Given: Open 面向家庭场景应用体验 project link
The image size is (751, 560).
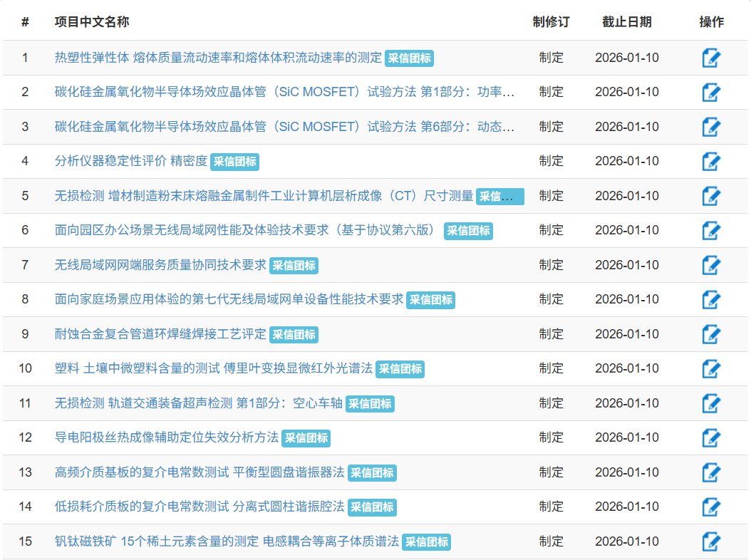Looking at the screenshot, I should (229, 299).
